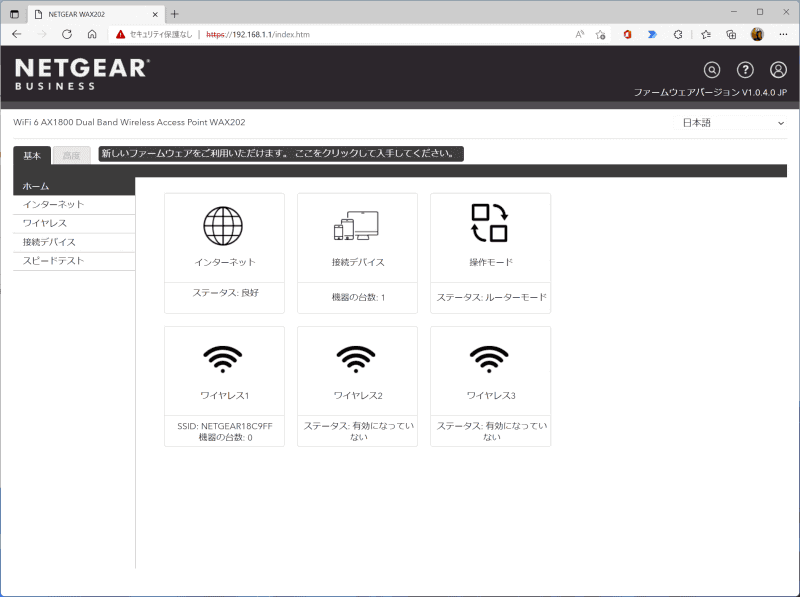Click the ワイヤレス2 WiFi icon

click(x=356, y=359)
